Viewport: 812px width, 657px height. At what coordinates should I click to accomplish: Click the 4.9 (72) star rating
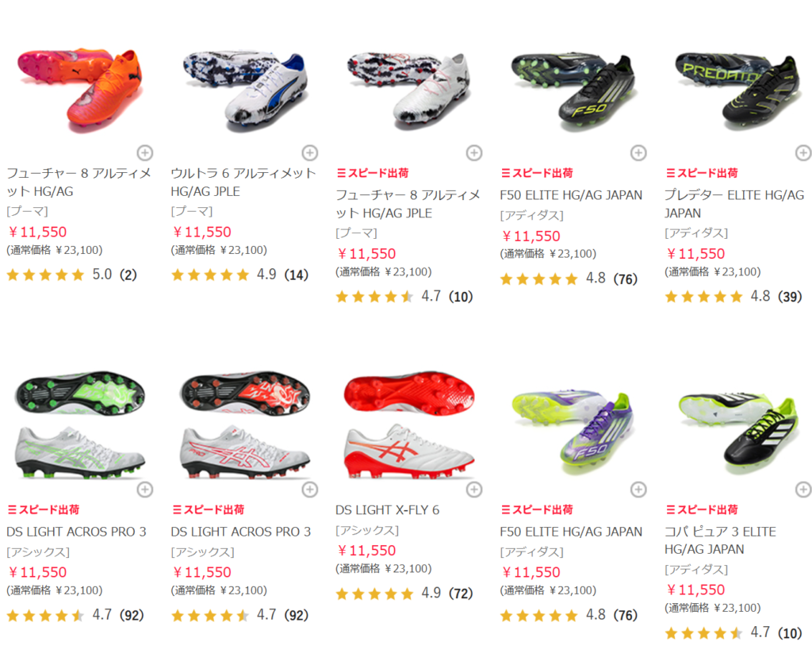pyautogui.click(x=404, y=594)
